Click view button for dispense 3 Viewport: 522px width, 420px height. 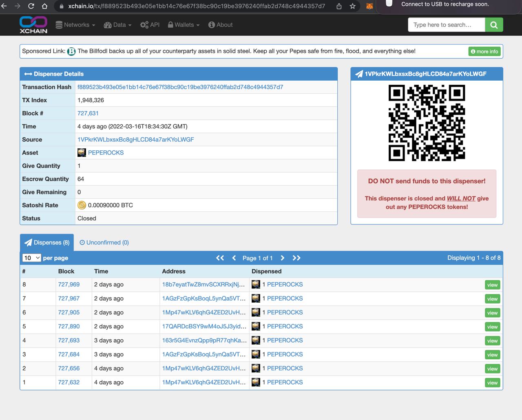tap(492, 355)
